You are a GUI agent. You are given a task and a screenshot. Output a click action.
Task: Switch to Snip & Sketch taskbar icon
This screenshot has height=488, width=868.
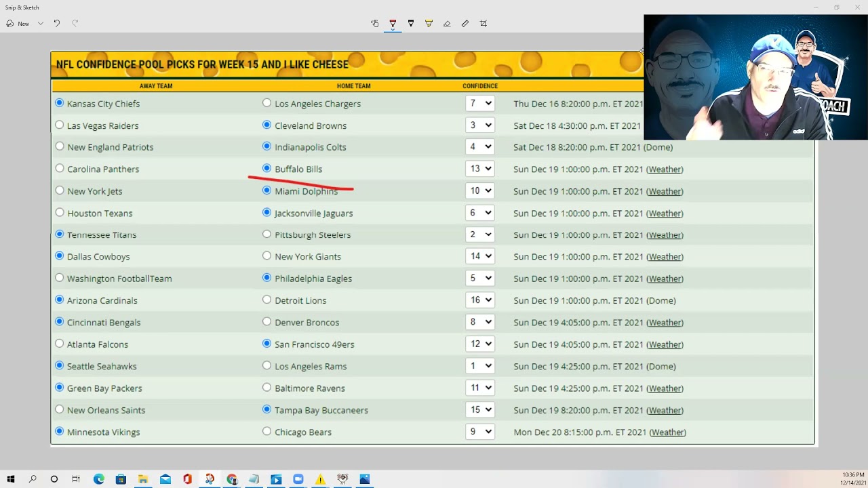coord(210,479)
